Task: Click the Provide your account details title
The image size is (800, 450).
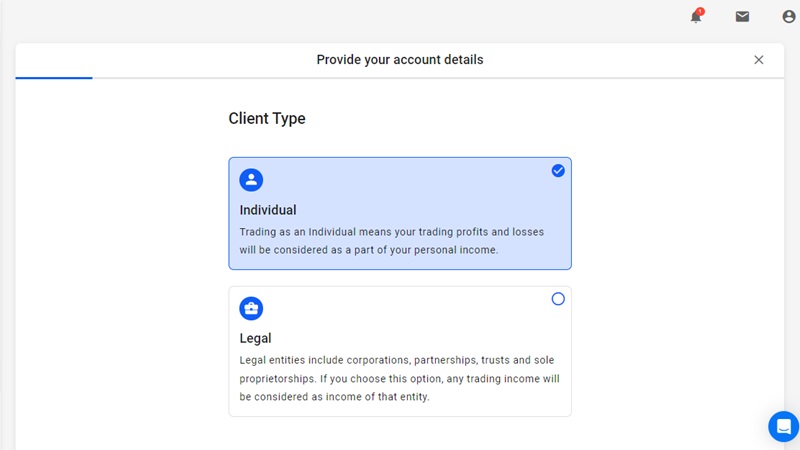Action: click(399, 60)
